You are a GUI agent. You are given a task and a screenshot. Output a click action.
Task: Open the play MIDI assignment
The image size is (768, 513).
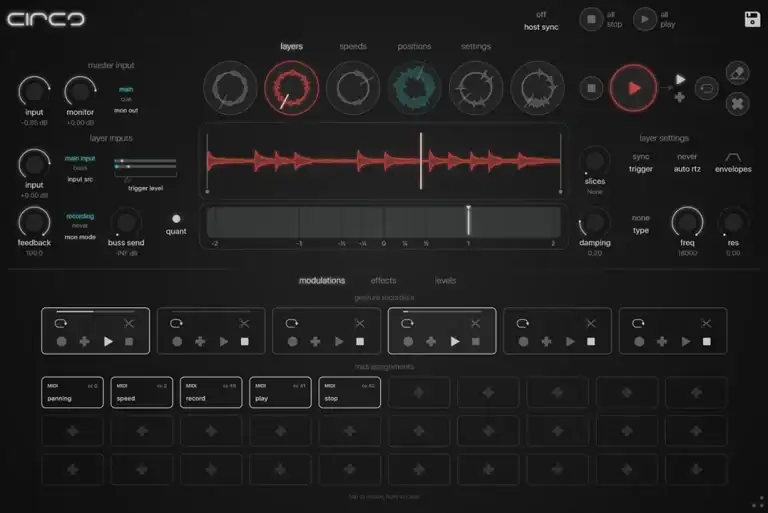click(280, 392)
